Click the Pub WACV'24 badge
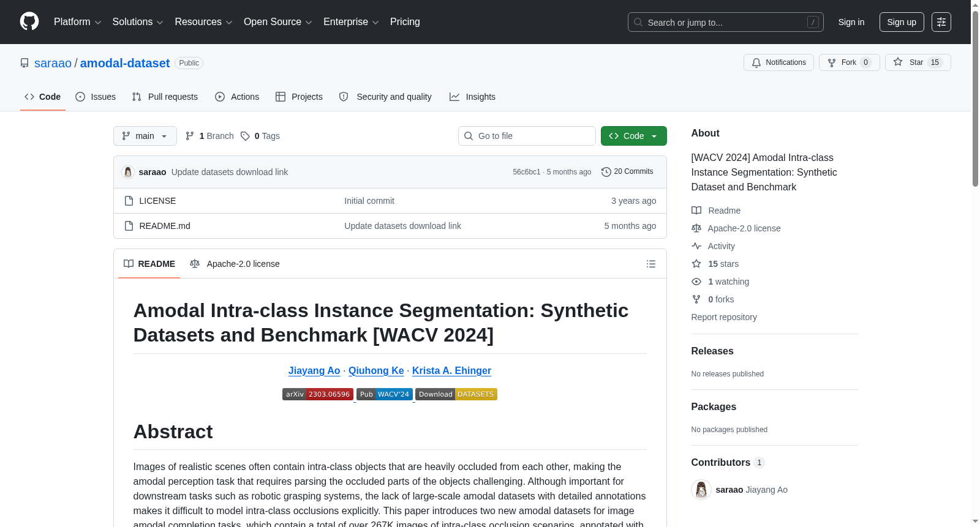The height and width of the screenshot is (527, 980). tap(385, 394)
